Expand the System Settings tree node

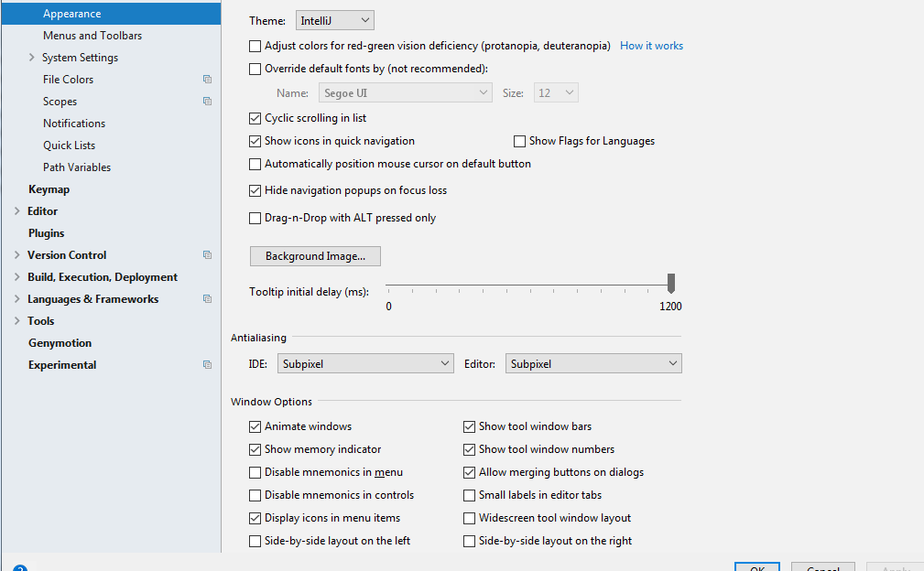(x=32, y=58)
